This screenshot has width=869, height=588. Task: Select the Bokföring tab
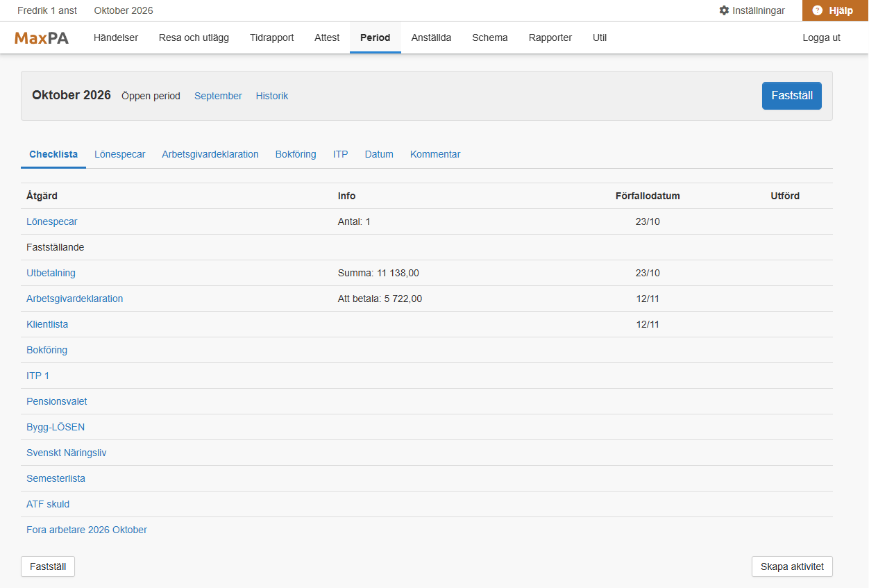point(296,154)
